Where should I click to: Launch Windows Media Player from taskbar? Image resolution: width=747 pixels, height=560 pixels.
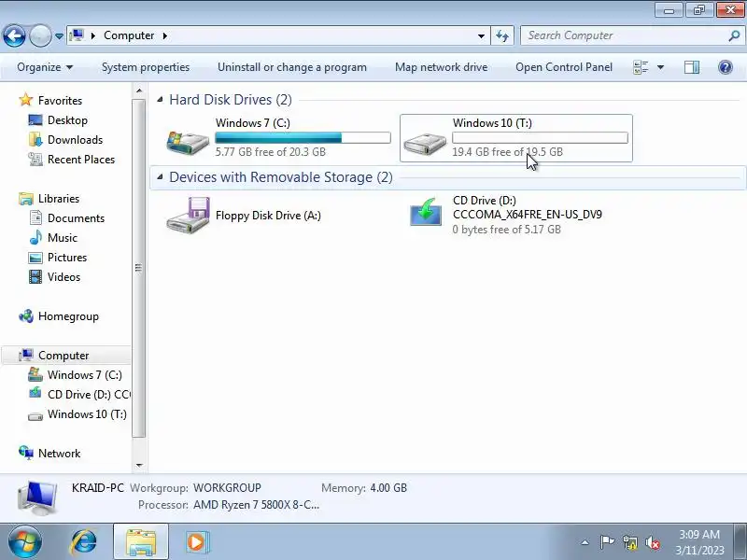pos(196,542)
